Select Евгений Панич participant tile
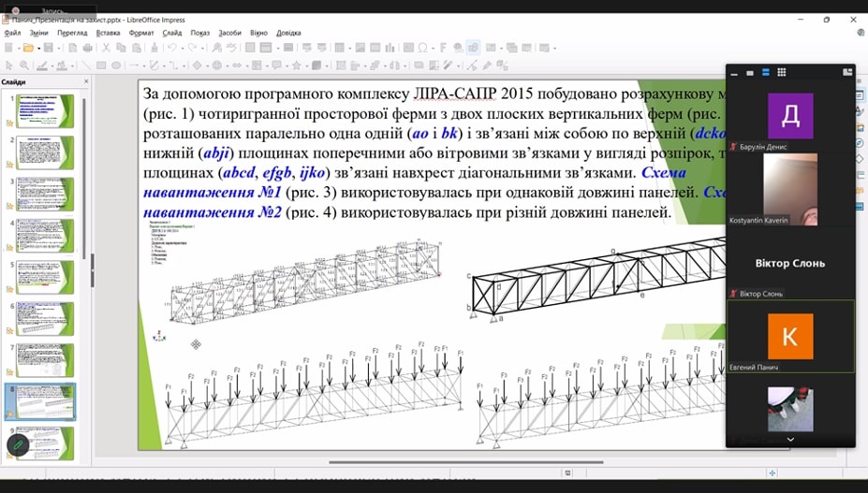 (790, 336)
